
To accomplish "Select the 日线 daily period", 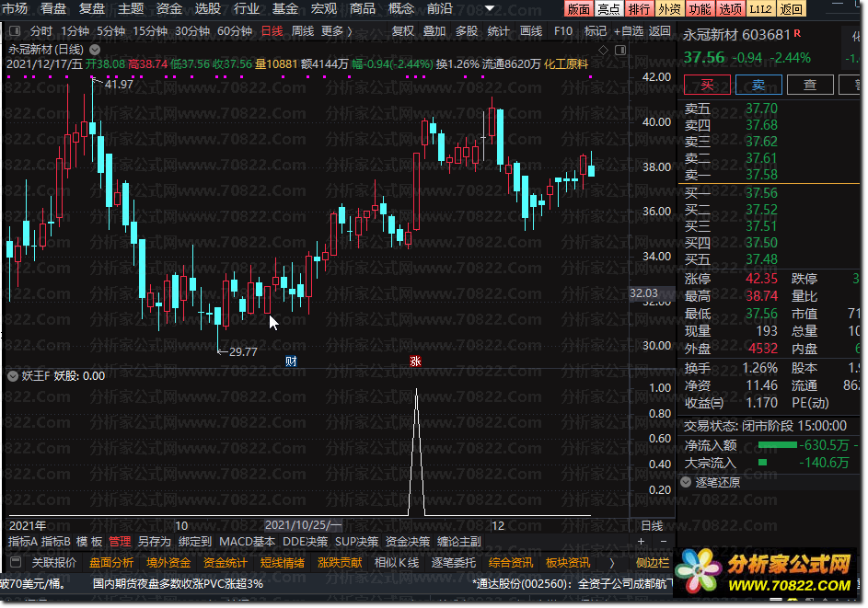I will coord(272,31).
